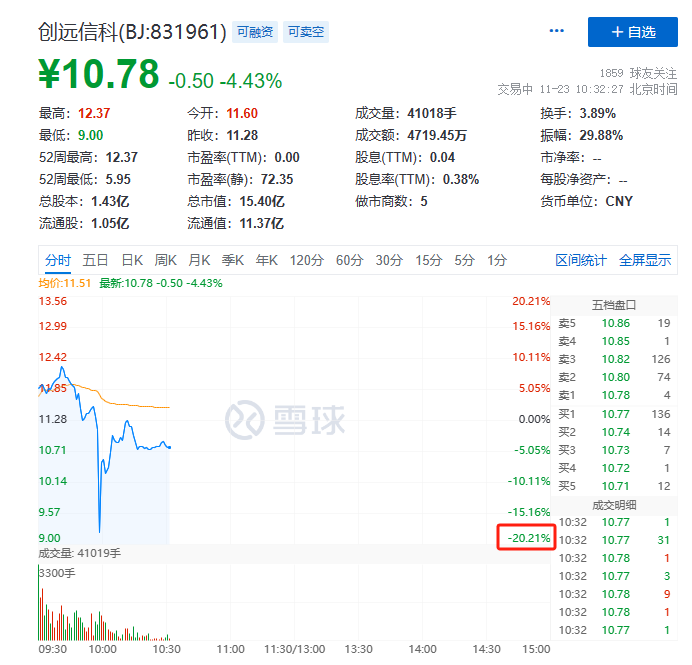Click the 市盈率(静) value 72.35
Image resolution: width=692 pixels, height=665 pixels.
coord(277,179)
